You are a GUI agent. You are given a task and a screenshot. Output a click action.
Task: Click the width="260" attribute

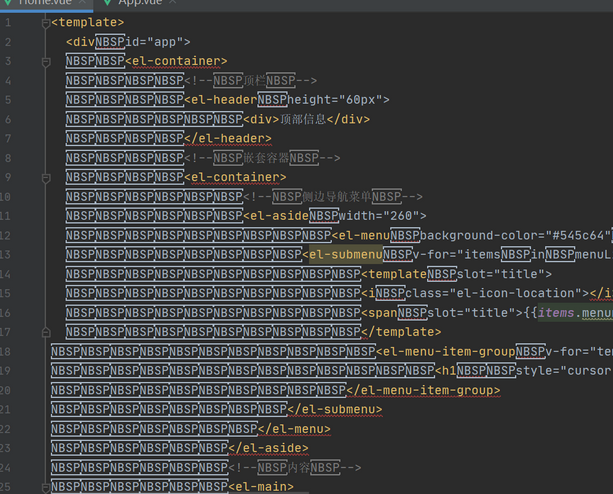[378, 216]
